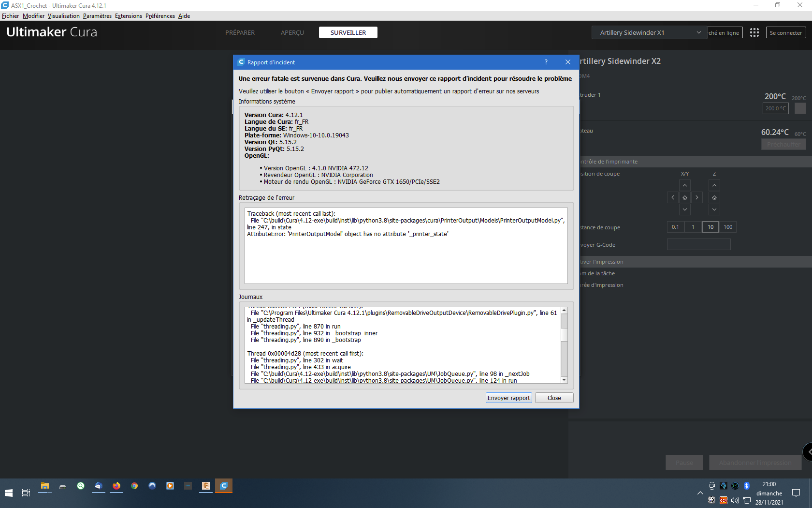The height and width of the screenshot is (508, 812).
Task: Open the Préférences menu
Action: click(160, 16)
